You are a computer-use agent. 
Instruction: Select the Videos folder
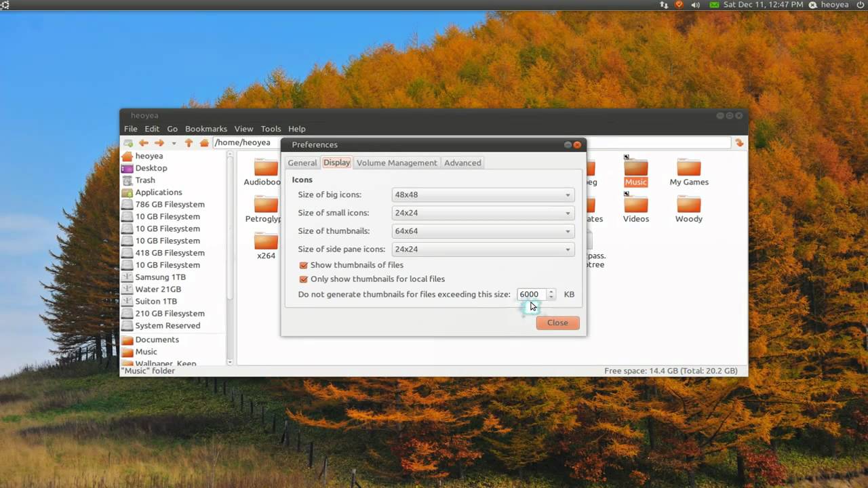point(636,208)
